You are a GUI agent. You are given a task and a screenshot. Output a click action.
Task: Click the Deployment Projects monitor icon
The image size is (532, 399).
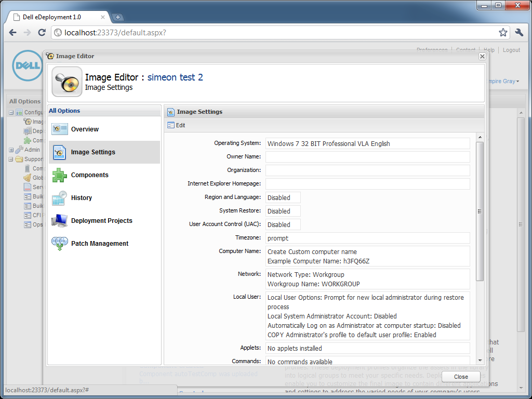[x=59, y=220]
